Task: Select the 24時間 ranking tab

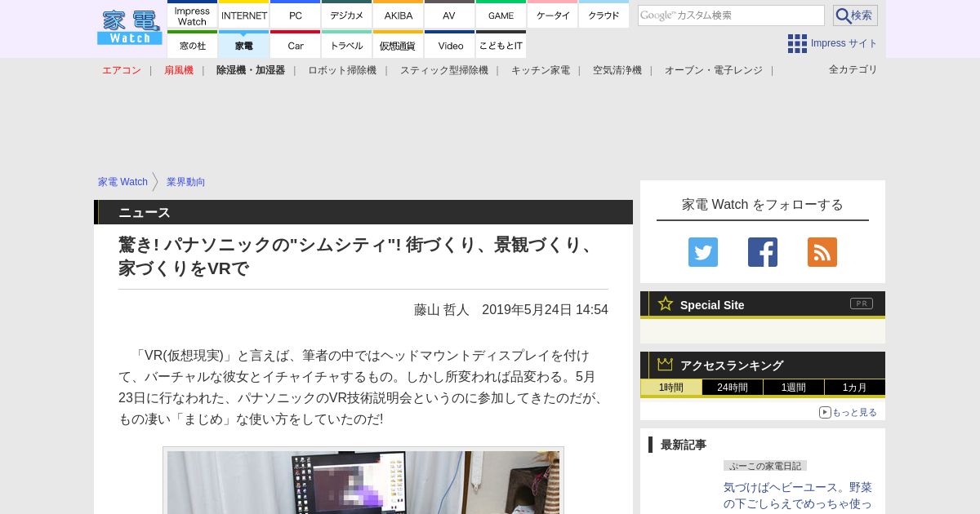Action: [733, 388]
